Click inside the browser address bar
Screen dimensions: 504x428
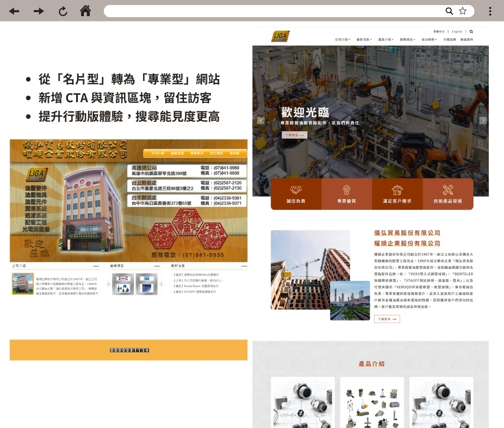tap(272, 11)
